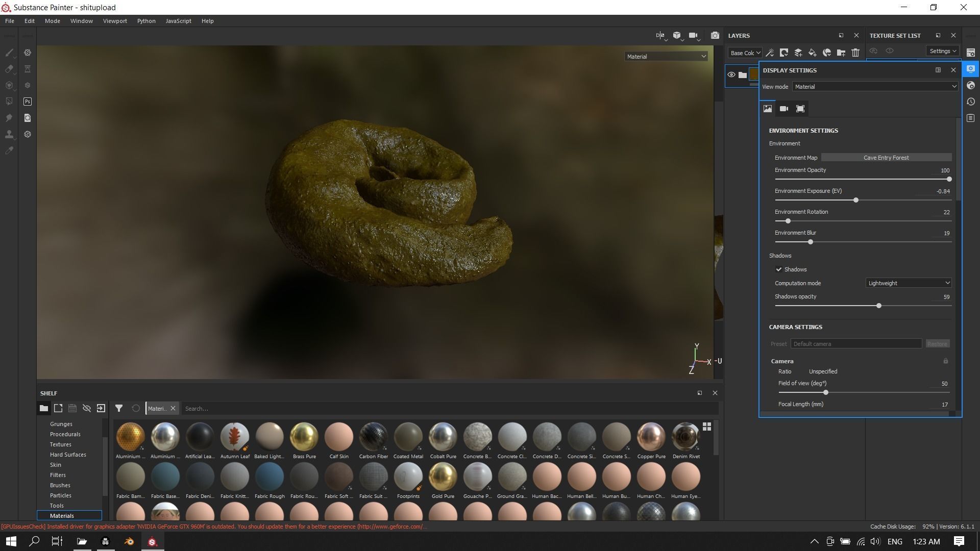This screenshot has height=551, width=980.
Task: Add a fill layer in Layers panel
Action: coord(813,53)
